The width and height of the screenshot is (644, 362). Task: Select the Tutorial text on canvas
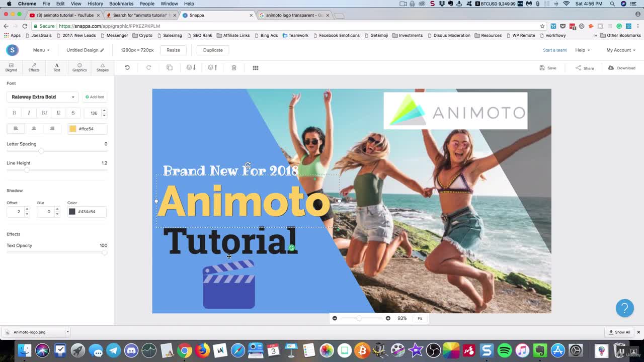click(230, 241)
